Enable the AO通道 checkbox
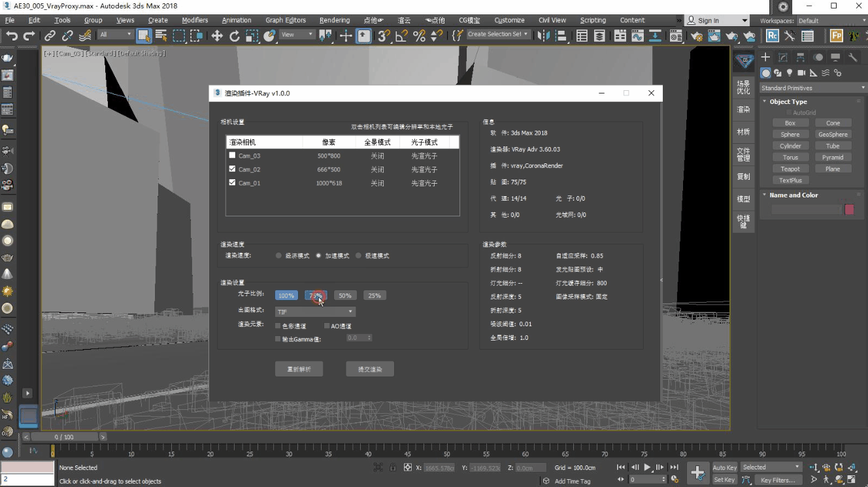The width and height of the screenshot is (868, 487). click(x=327, y=326)
